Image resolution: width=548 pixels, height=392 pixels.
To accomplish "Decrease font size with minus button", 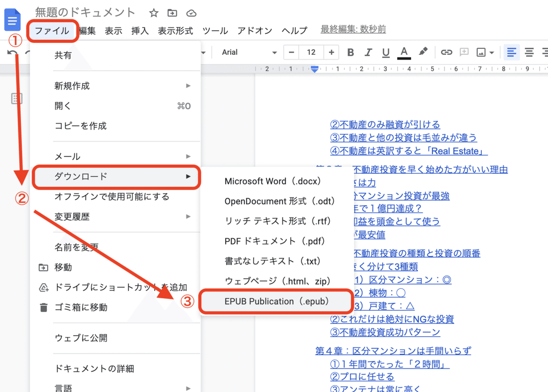I will coord(291,52).
